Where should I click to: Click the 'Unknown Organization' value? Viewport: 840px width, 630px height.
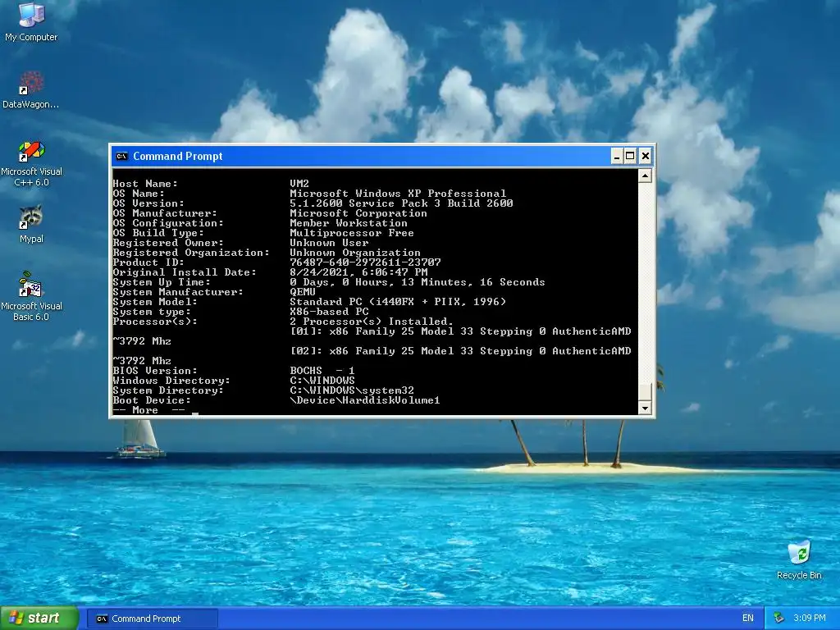[x=355, y=253]
